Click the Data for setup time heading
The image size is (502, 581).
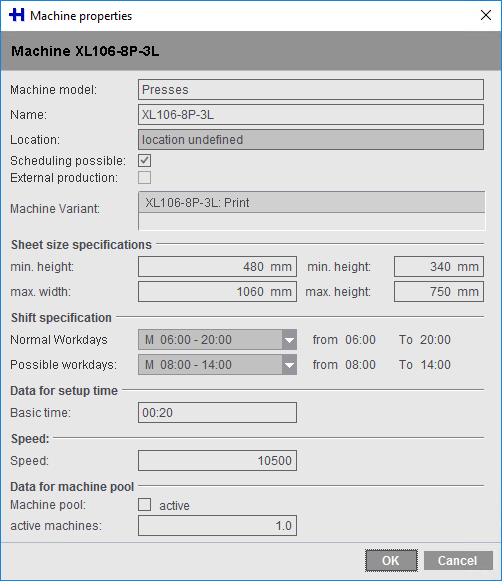64,391
